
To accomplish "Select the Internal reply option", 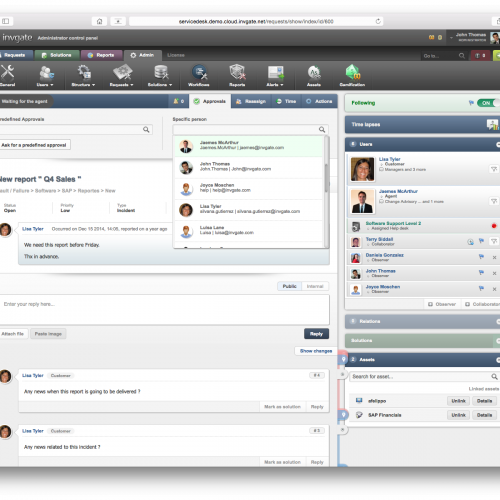I will tap(315, 286).
